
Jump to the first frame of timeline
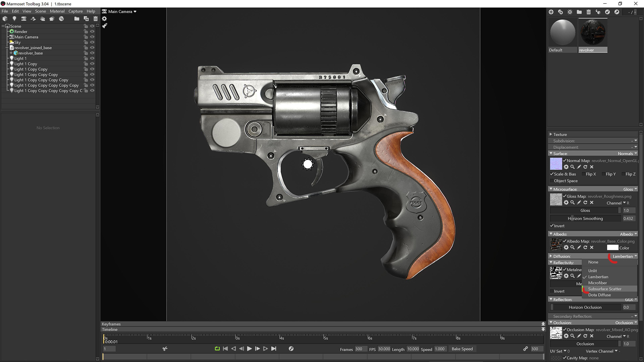coord(225,349)
